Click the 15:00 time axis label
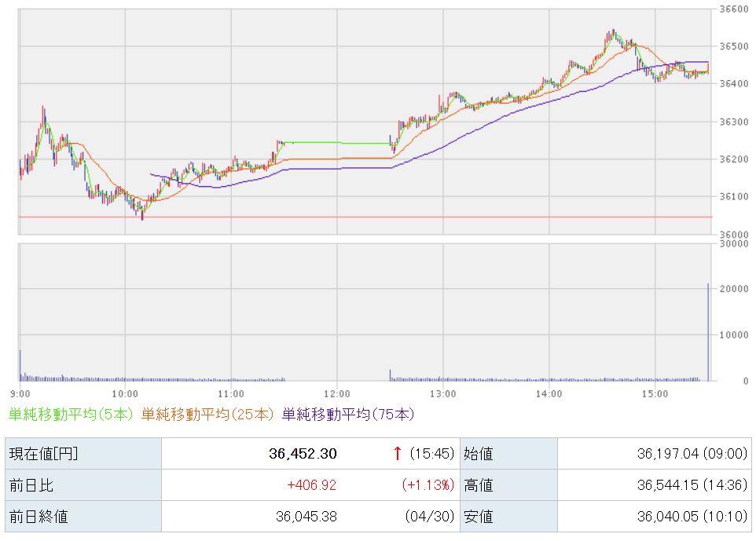756x541 pixels. (x=655, y=394)
